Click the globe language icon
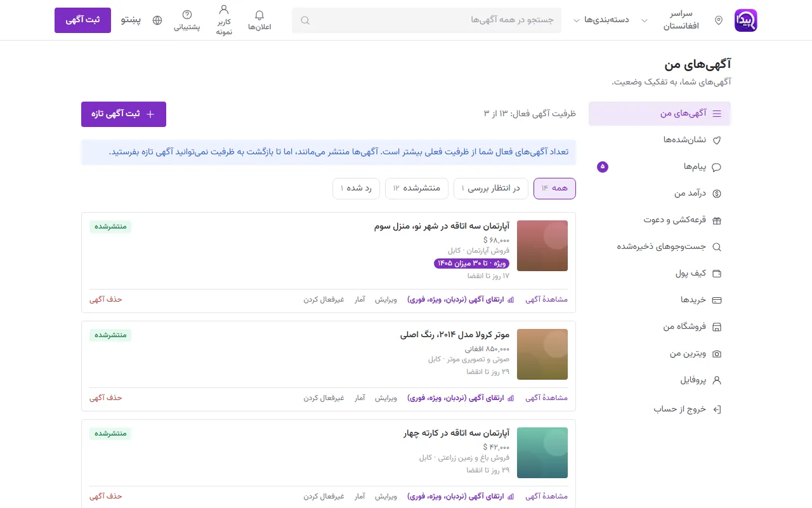The width and height of the screenshot is (812, 508). [x=157, y=20]
